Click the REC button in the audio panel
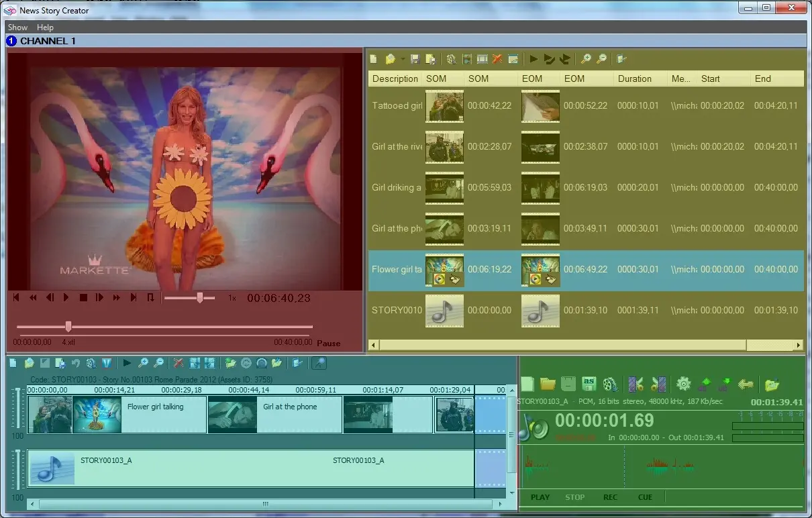Screen dimensions: 812x518 pyautogui.click(x=610, y=497)
